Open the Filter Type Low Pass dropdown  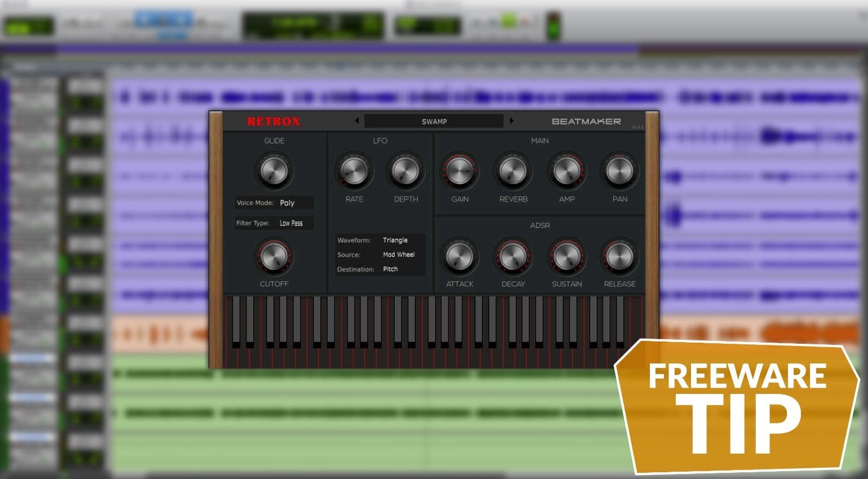tap(274, 223)
